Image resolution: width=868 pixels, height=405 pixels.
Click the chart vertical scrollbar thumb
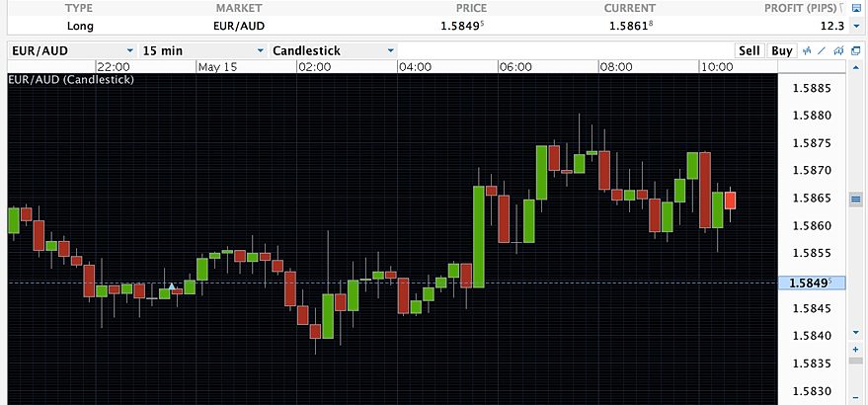pos(856,199)
